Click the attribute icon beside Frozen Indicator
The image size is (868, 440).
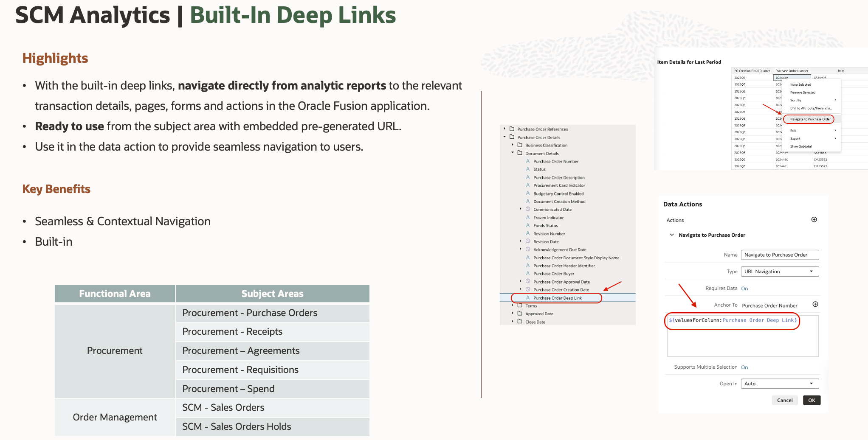(x=528, y=217)
